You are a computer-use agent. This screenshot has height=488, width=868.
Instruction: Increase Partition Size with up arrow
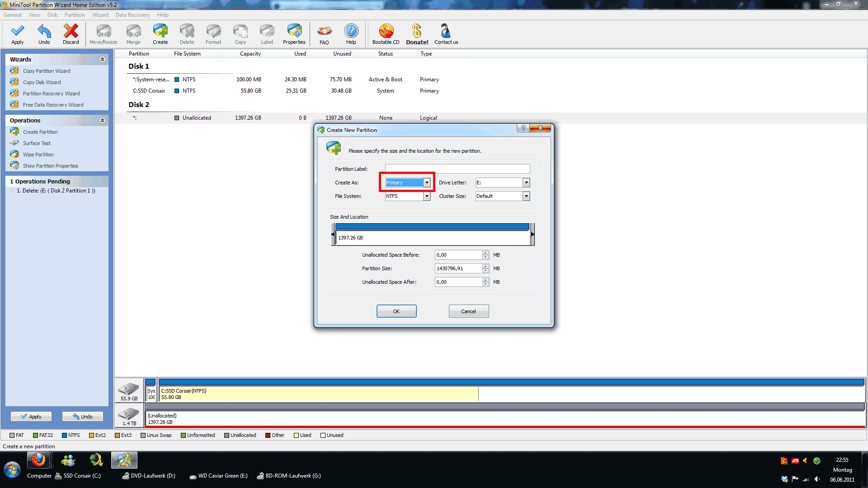486,266
